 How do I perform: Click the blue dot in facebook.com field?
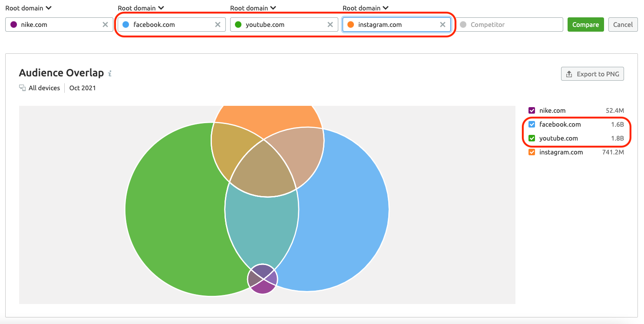pyautogui.click(x=126, y=25)
